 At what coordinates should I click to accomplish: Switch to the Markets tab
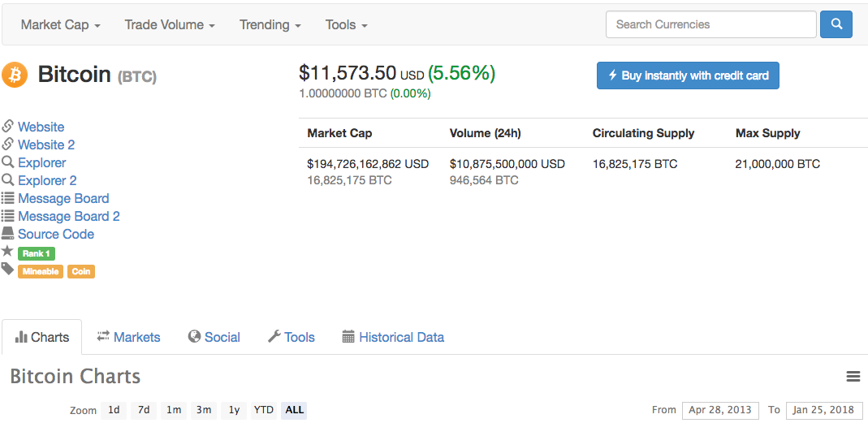[x=128, y=337]
